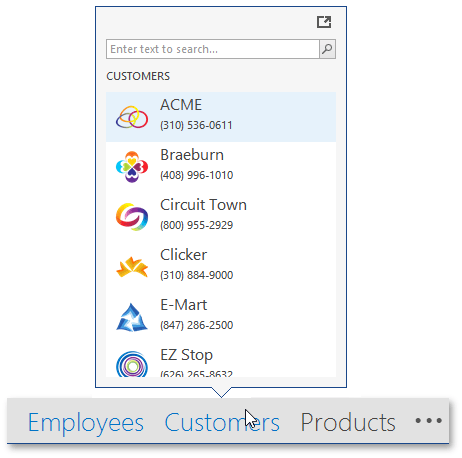This screenshot has width=462, height=458.
Task: Select E-Mart phone number (847) 286-2500
Action: [197, 325]
